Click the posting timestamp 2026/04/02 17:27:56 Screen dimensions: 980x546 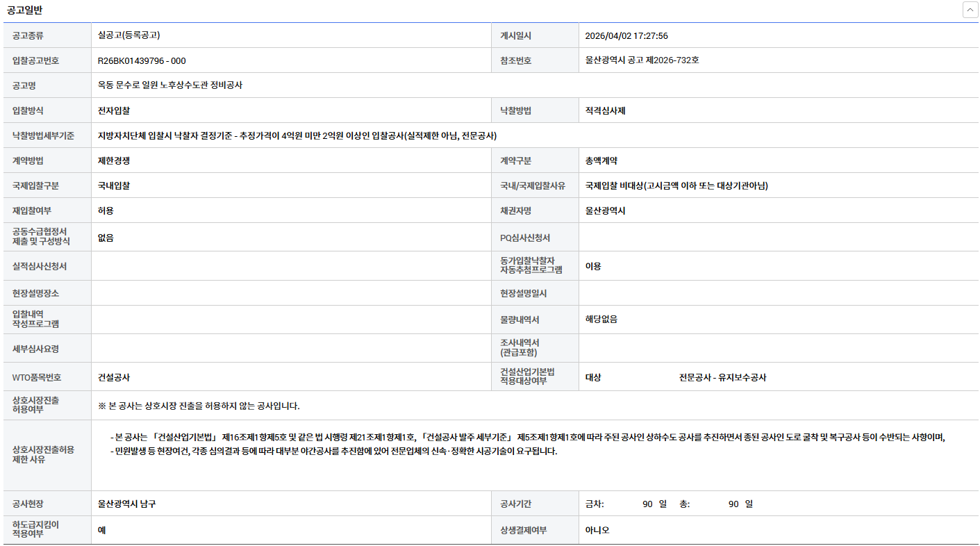[x=626, y=36]
